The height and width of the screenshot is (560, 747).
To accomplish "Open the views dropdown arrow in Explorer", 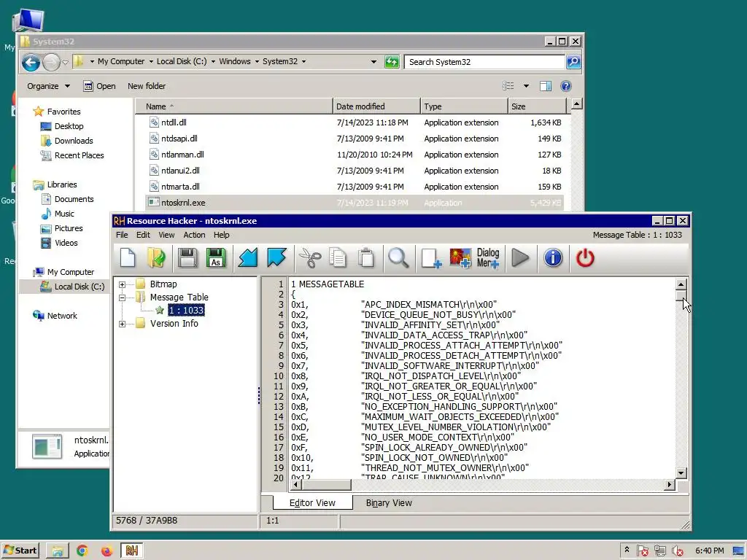I will pyautogui.click(x=526, y=86).
